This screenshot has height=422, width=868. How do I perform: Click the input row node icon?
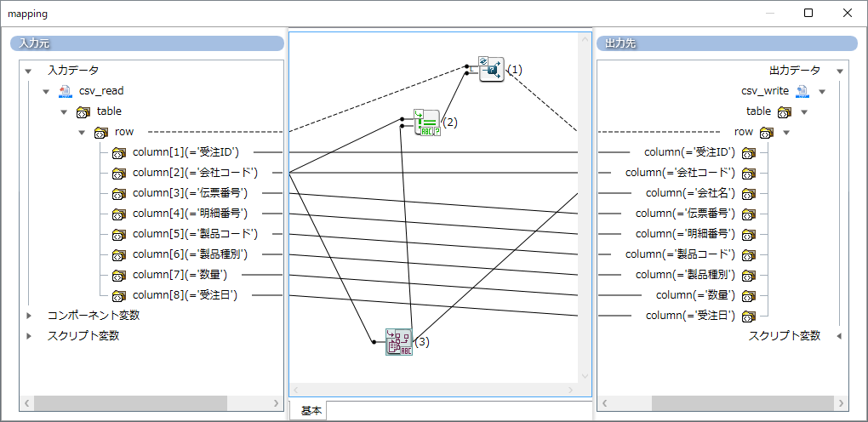pyautogui.click(x=100, y=133)
